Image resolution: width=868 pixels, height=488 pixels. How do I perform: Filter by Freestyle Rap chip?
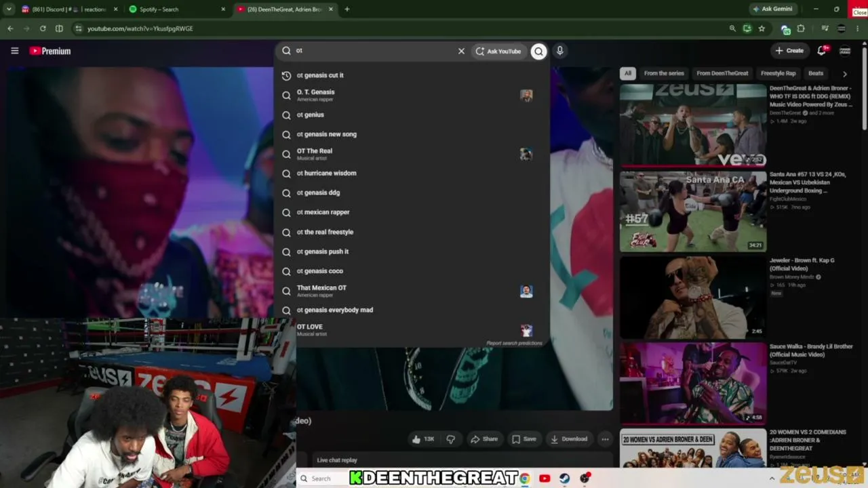click(778, 73)
